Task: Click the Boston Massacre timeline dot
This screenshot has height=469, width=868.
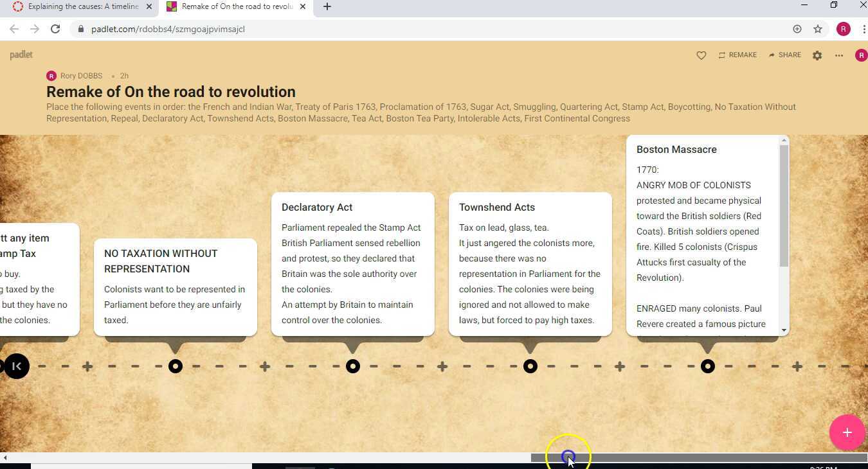Action: 707,366
